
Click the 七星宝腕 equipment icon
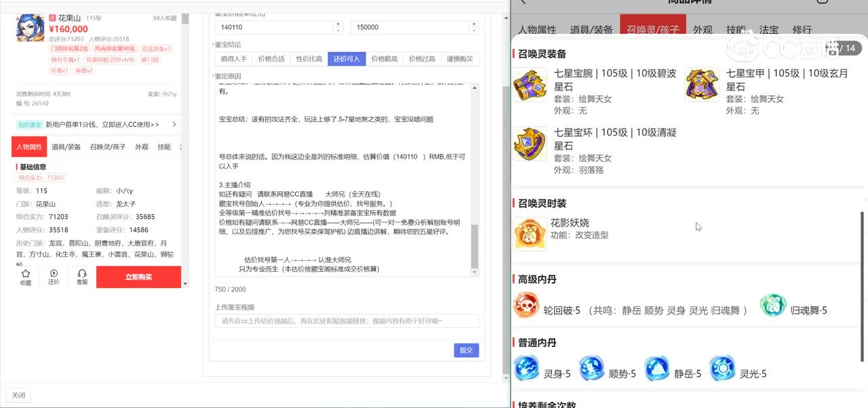530,85
